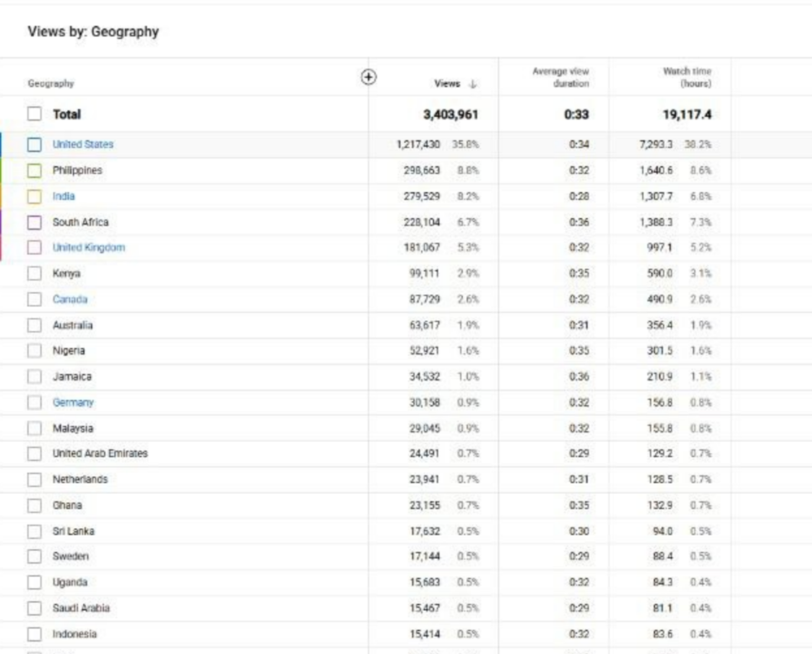Open the Canada geography link
Image resolution: width=812 pixels, height=654 pixels.
pyautogui.click(x=70, y=299)
